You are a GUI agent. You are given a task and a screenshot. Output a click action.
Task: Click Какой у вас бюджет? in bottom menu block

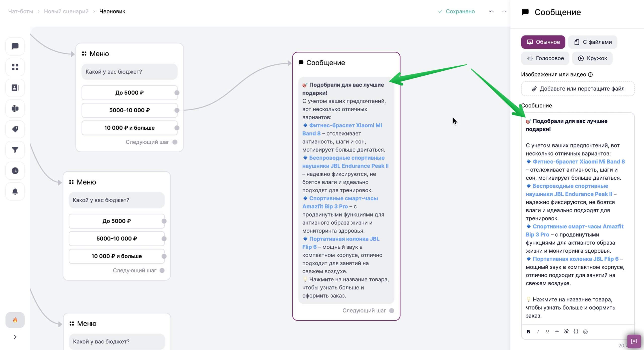point(117,341)
